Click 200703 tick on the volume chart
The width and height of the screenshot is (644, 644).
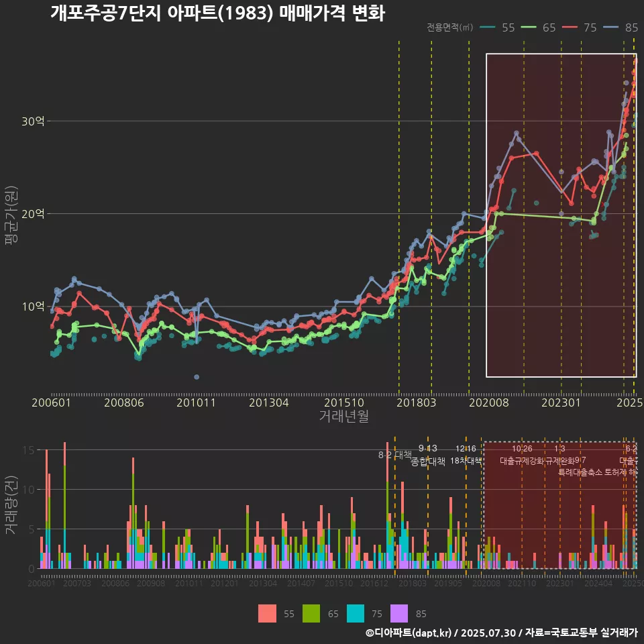tap(76, 584)
